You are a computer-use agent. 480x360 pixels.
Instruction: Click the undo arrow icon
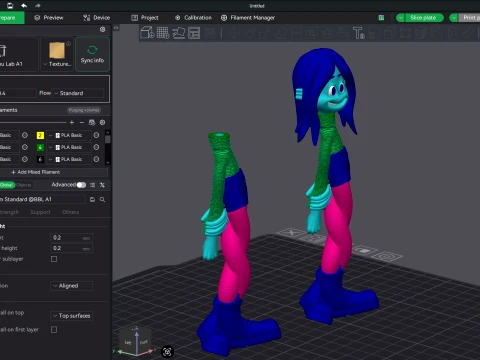pyautogui.click(x=24, y=6)
